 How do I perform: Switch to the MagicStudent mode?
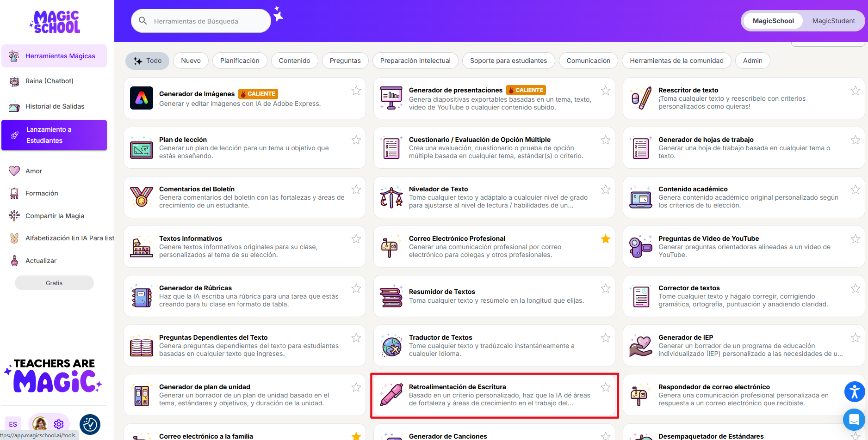tap(833, 21)
